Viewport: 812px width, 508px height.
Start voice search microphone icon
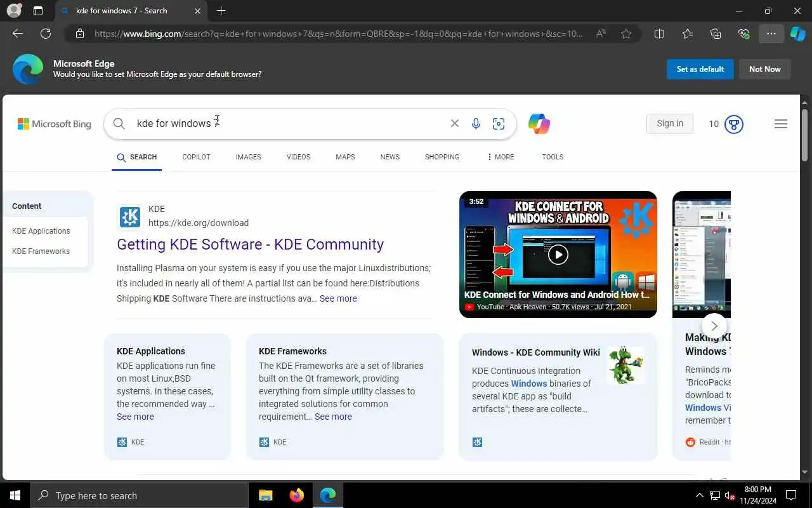tap(476, 124)
